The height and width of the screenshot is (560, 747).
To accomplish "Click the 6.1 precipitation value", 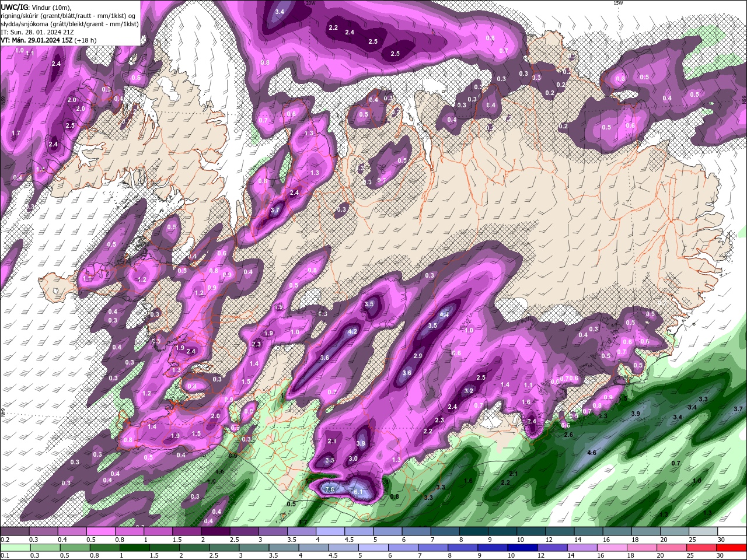I will point(358,492).
